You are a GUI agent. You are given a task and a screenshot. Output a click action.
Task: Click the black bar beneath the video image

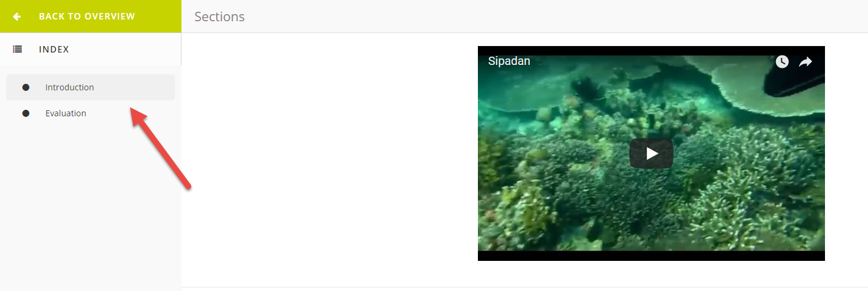pos(651,256)
